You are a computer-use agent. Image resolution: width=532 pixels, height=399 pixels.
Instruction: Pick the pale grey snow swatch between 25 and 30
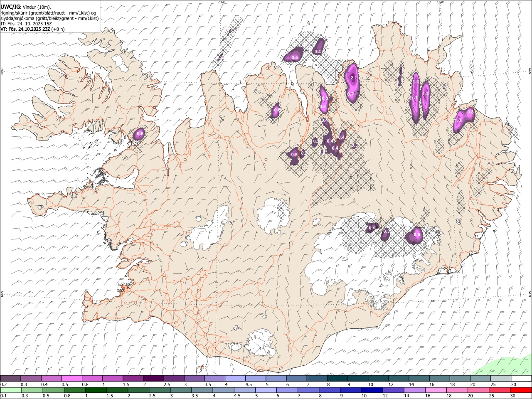point(500,379)
